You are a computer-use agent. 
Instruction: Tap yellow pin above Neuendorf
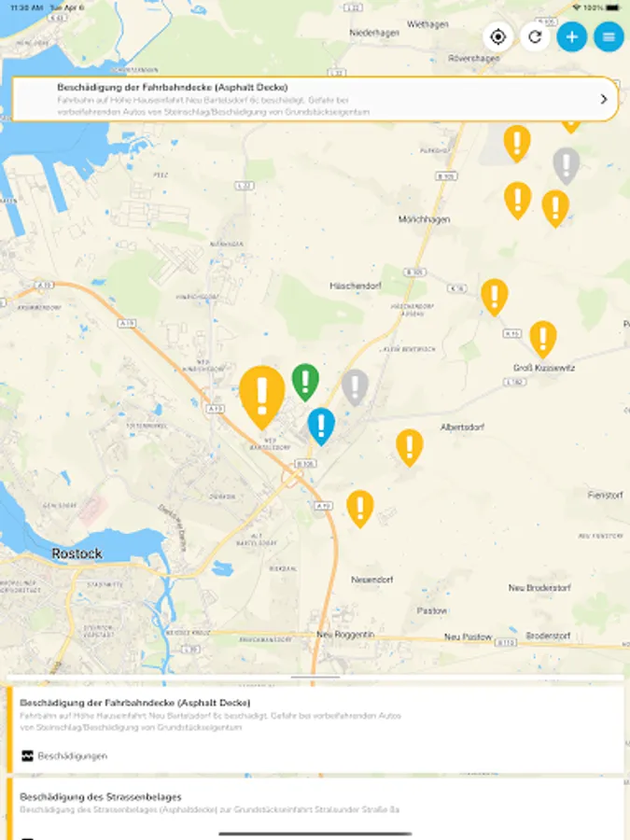coord(360,509)
